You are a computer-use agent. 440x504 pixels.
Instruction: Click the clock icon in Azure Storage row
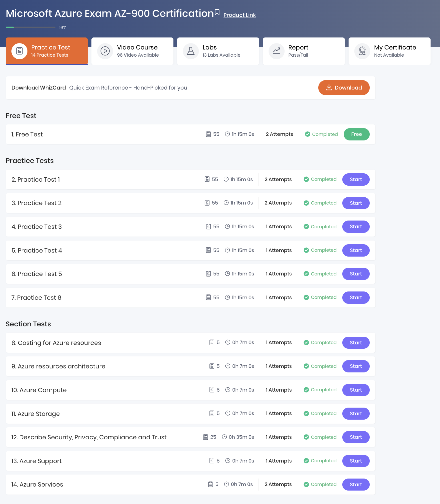pos(228,413)
